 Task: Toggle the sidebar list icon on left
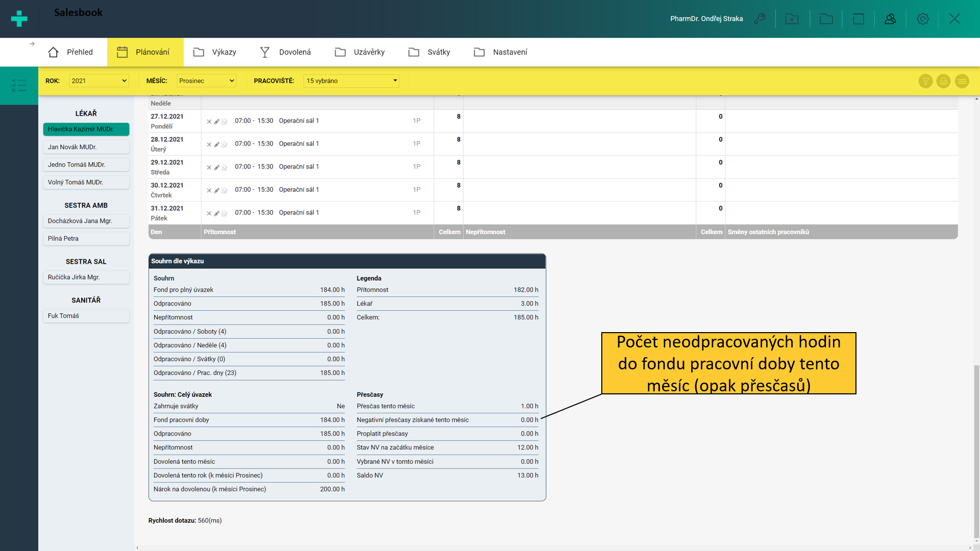coord(19,85)
